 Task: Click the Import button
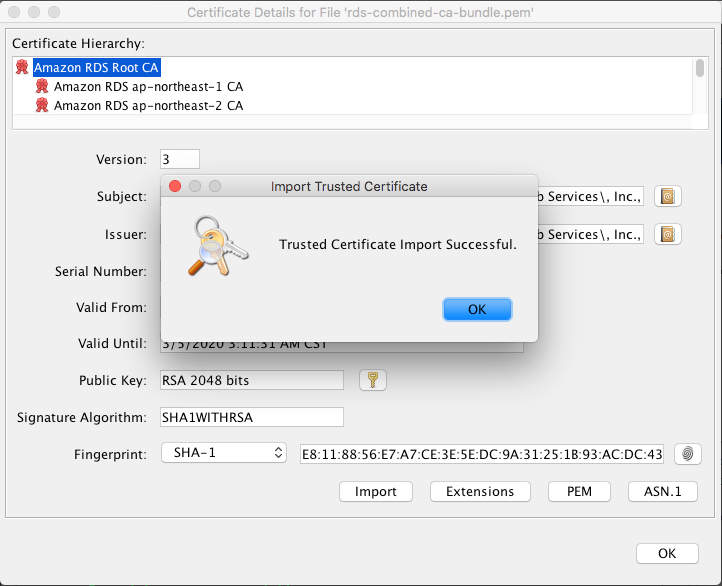[376, 492]
